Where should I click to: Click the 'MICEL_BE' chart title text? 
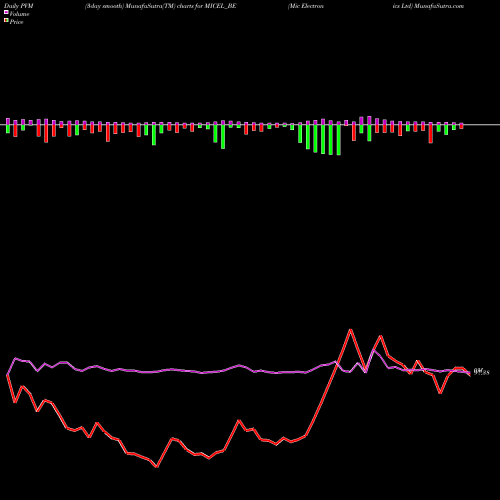tap(222, 6)
